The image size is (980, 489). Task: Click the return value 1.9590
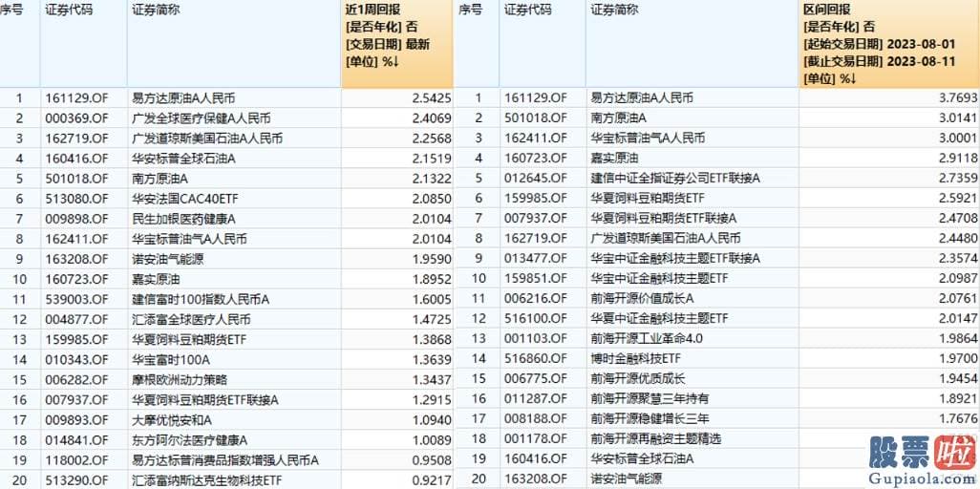432,259
